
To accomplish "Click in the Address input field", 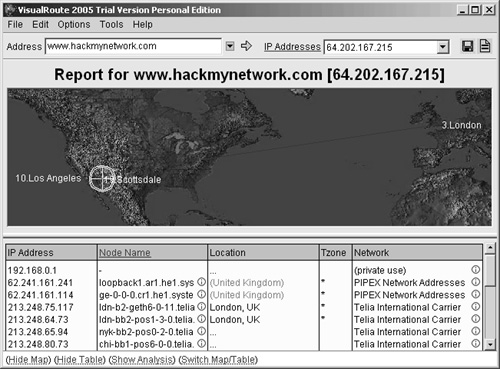I will tap(133, 46).
